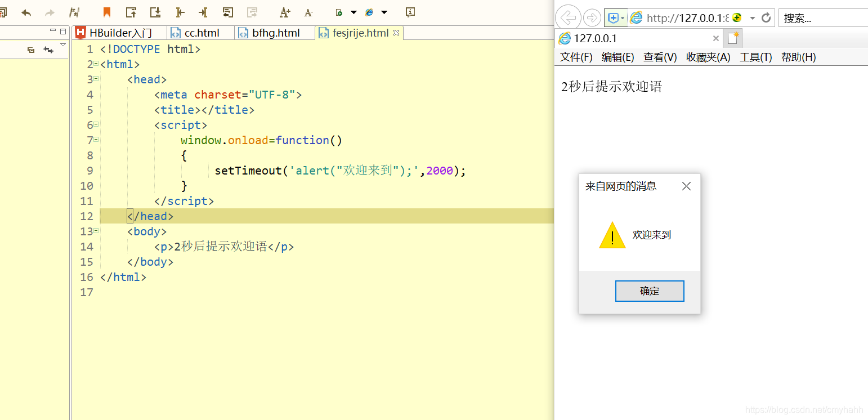The width and height of the screenshot is (868, 420).
Task: Decrease editor font size with A-
Action: [x=308, y=12]
